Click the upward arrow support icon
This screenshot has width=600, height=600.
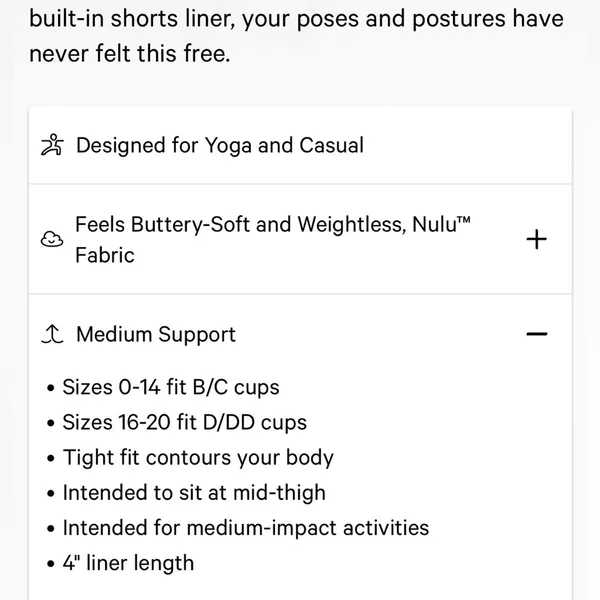click(52, 334)
